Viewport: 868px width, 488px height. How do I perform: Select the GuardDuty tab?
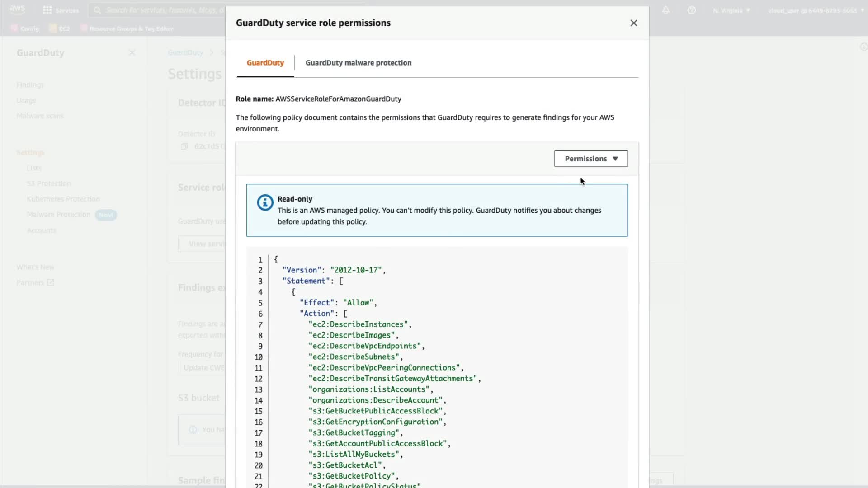point(265,63)
